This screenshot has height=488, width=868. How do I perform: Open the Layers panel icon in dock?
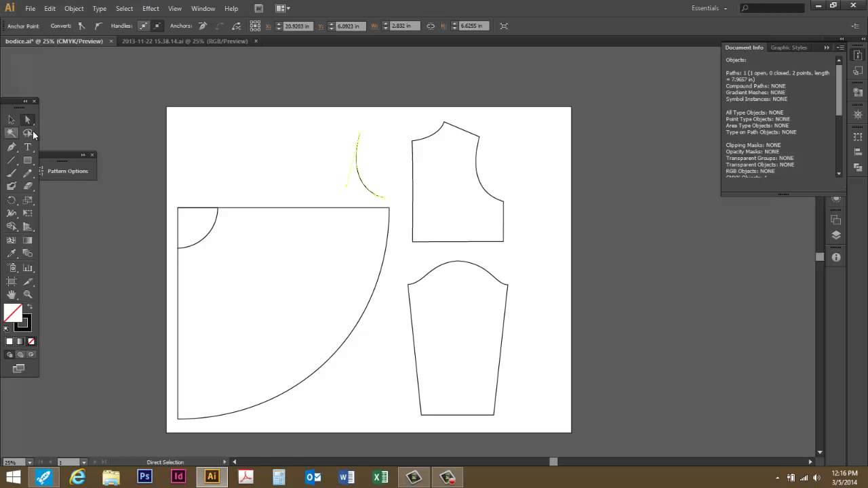tap(835, 235)
